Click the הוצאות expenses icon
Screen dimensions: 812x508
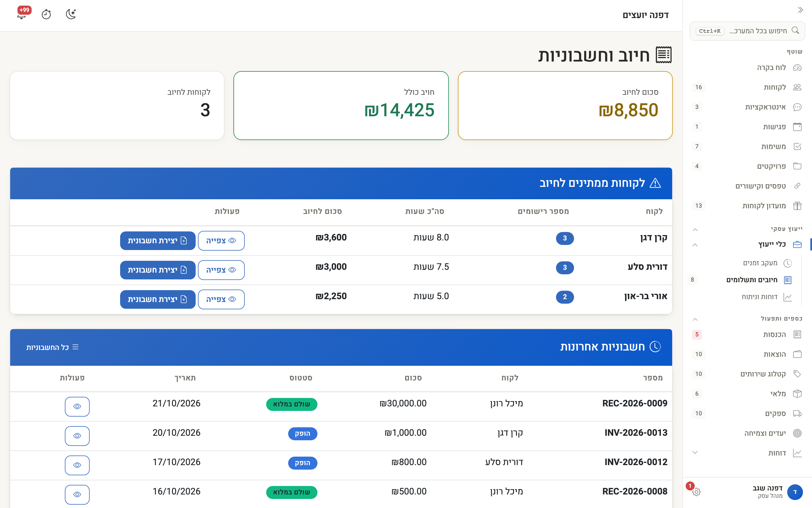(797, 354)
